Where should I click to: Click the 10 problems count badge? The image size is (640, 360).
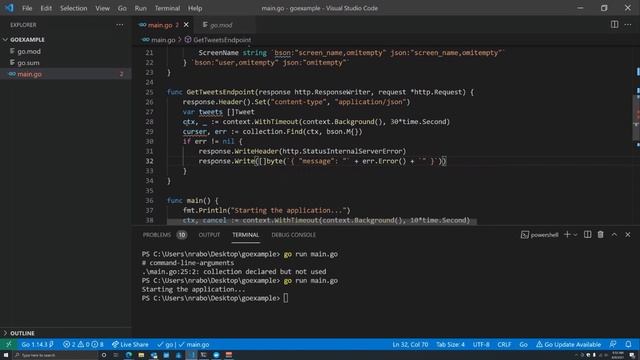tap(182, 235)
